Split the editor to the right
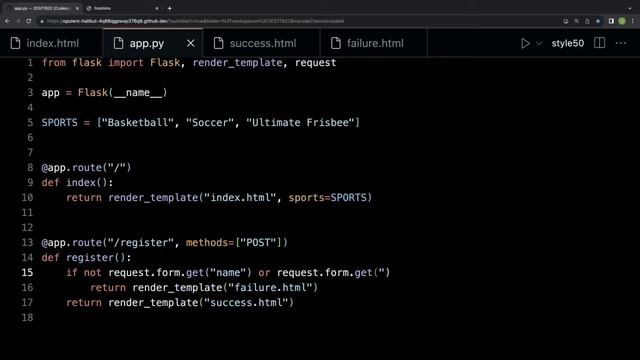The height and width of the screenshot is (360, 640). pyautogui.click(x=599, y=43)
